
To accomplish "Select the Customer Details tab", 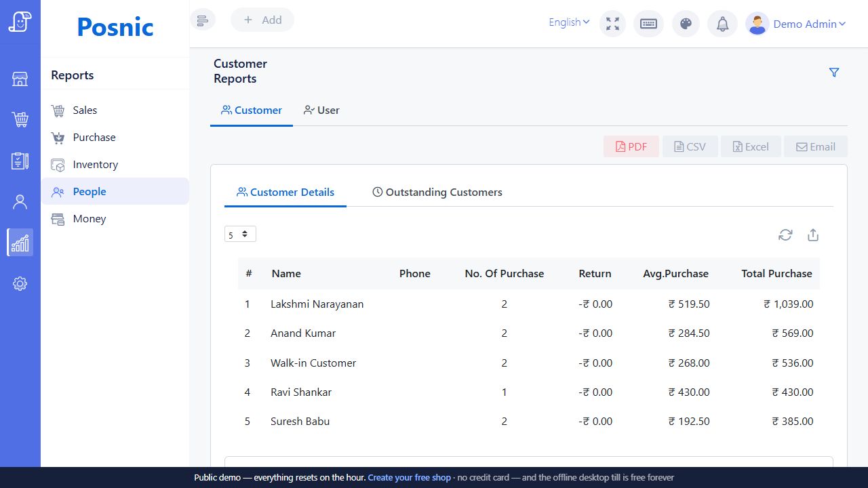I will pyautogui.click(x=285, y=192).
